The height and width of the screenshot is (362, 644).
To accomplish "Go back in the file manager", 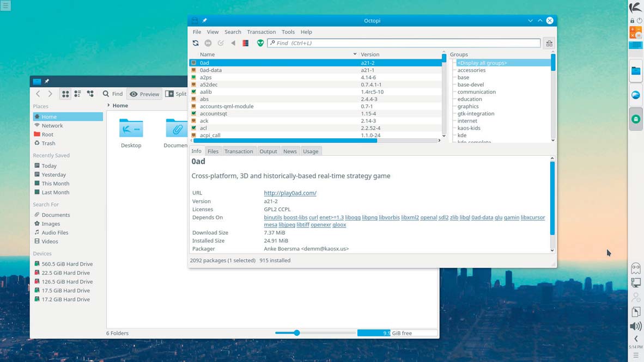I will click(x=38, y=94).
